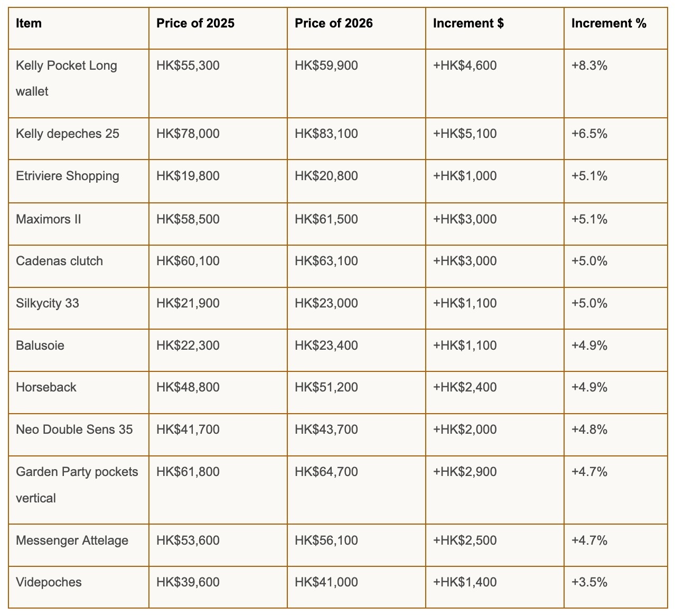675x616 pixels.
Task: Click the Etriviere Shopping item name
Action: (68, 176)
